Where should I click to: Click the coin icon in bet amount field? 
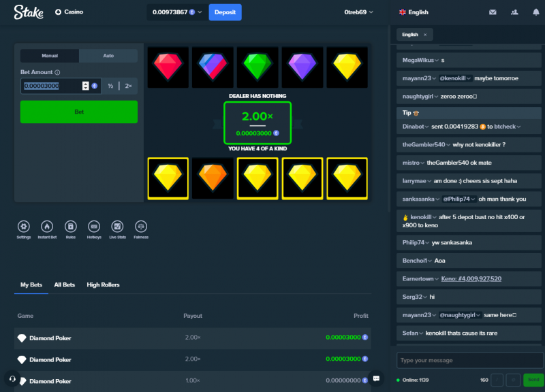pyautogui.click(x=95, y=86)
